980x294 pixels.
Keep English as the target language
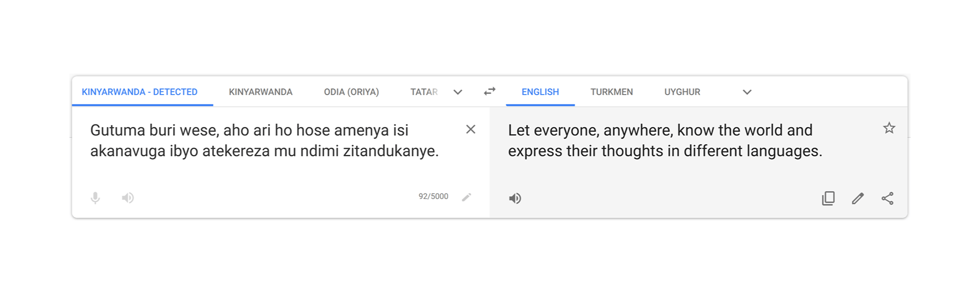pos(539,92)
